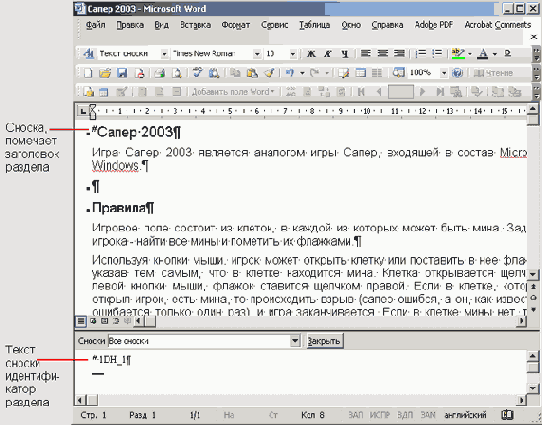Viewport: 542px width, 425px height.
Task: Open the Файл menu
Action: pyautogui.click(x=95, y=25)
